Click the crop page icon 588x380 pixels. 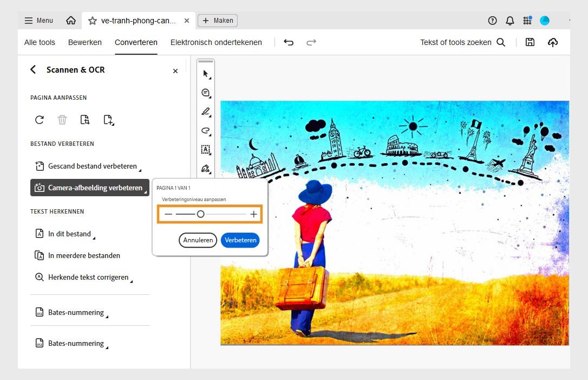click(x=85, y=120)
